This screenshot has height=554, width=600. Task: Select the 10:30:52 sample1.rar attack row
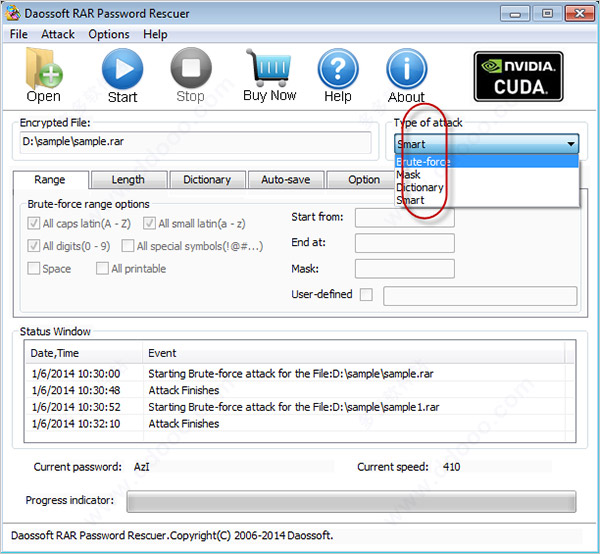click(x=300, y=407)
